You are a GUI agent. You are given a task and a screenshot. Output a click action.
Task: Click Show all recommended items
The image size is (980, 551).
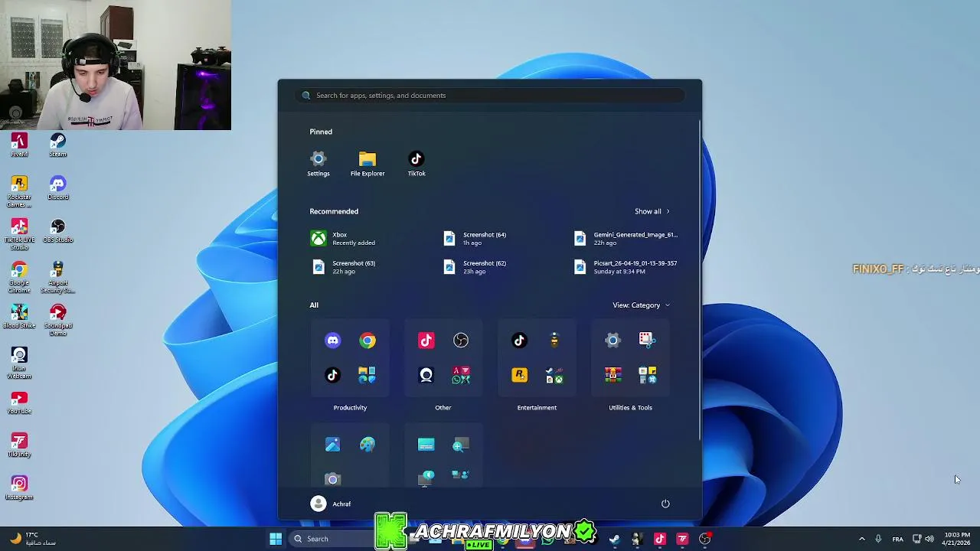652,211
